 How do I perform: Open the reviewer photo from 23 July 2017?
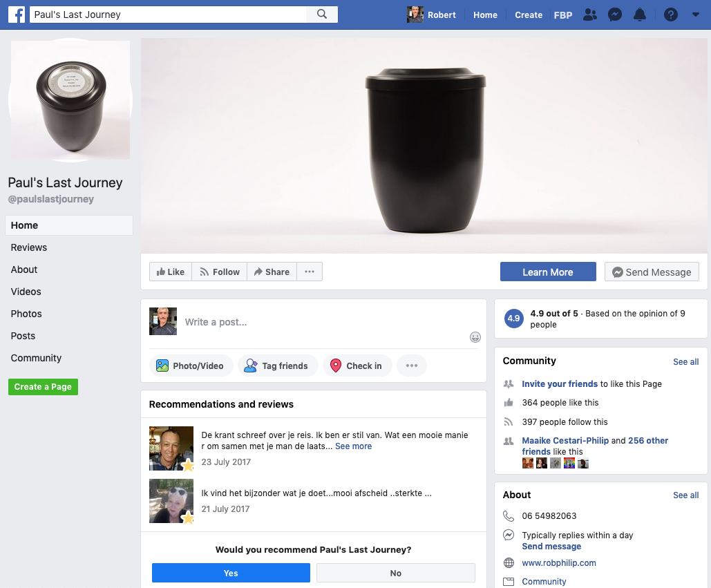171,448
